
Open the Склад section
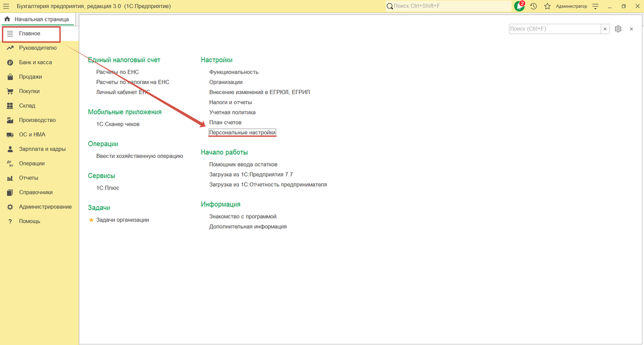click(x=39, y=106)
